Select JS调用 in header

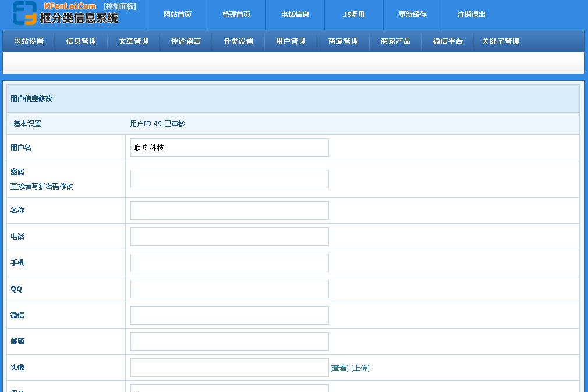tap(354, 15)
